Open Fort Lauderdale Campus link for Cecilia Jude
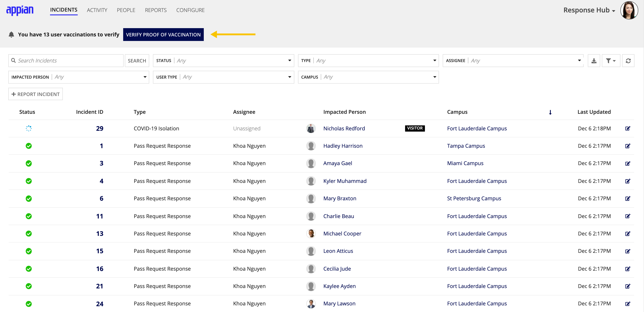 pos(477,269)
